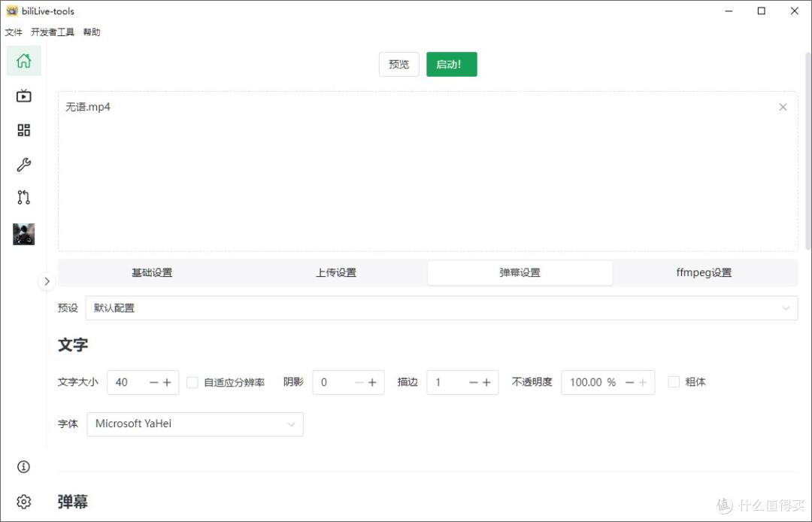Click the git-branch style icon in sidebar
812x522 pixels.
23,197
